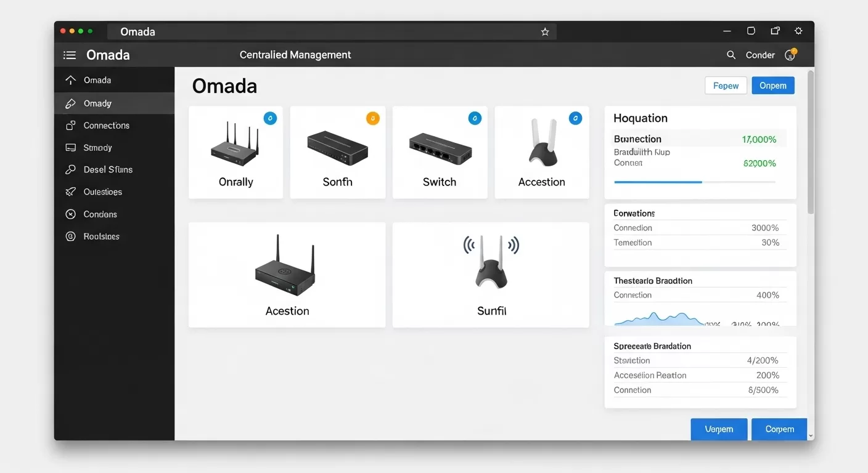Open the hamburger menu beside Omada logo

tap(70, 55)
